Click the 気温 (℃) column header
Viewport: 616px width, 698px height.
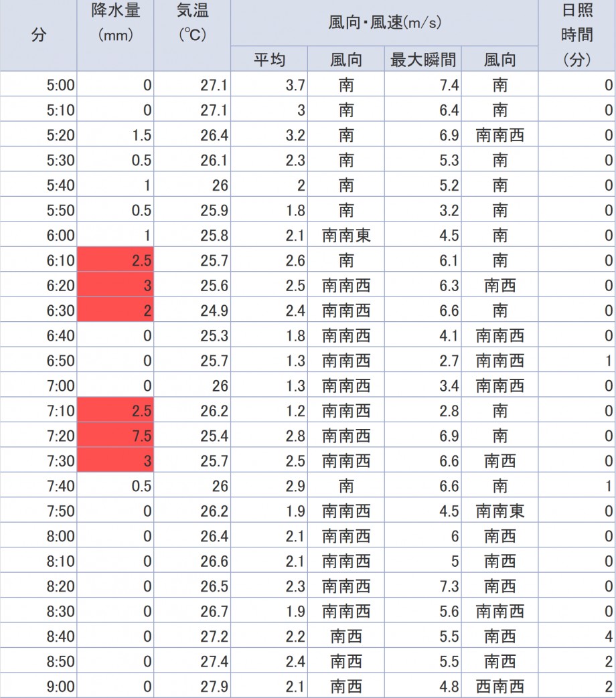point(192,35)
